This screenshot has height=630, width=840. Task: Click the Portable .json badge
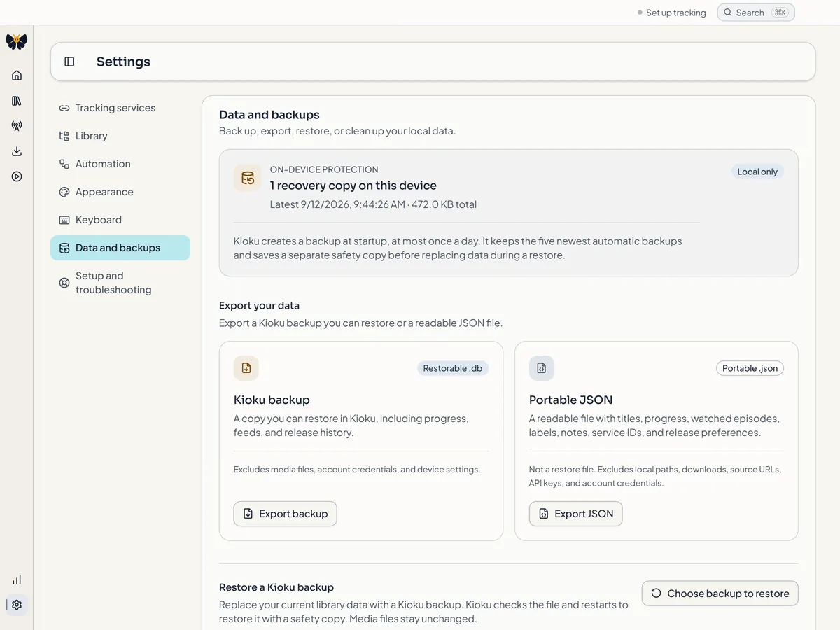(x=750, y=368)
